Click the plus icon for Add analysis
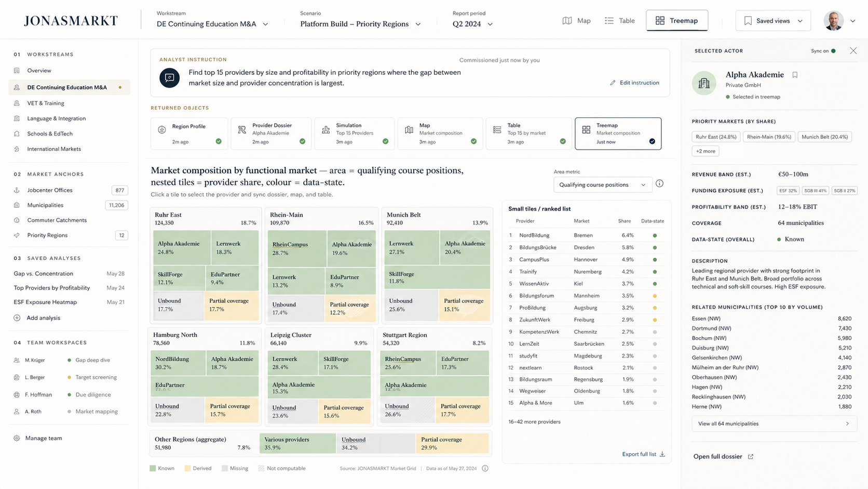The height and width of the screenshot is (489, 868). pos(17,318)
